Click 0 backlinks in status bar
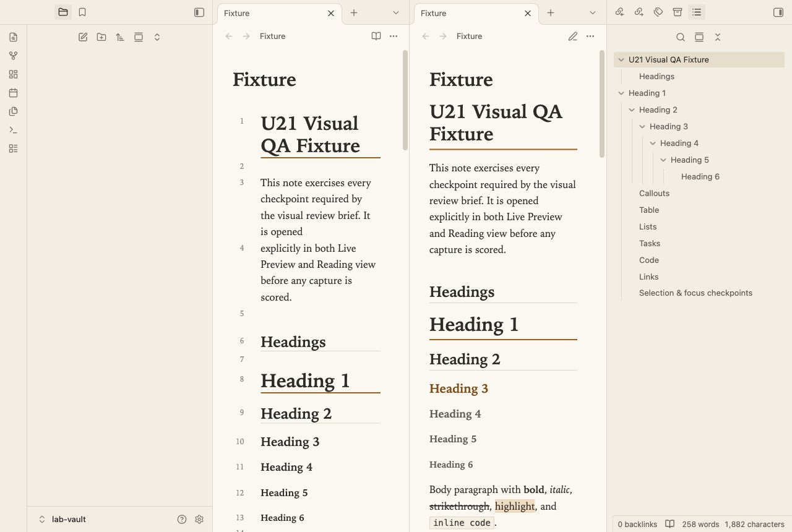Image resolution: width=792 pixels, height=532 pixels. coord(637,524)
